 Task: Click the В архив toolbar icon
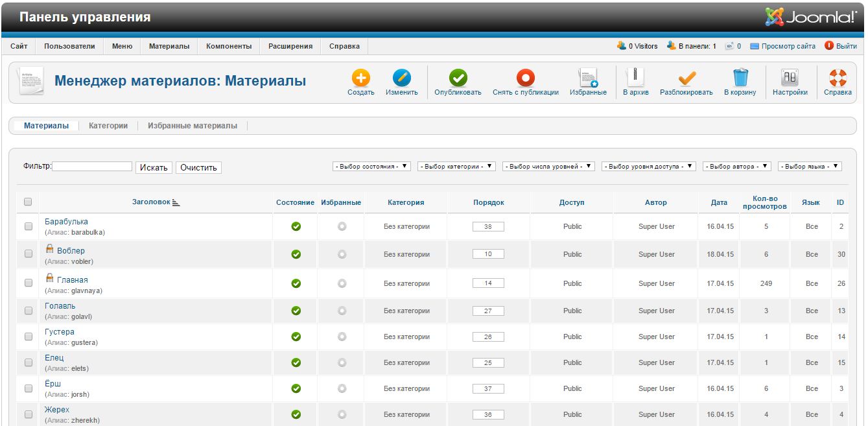(x=635, y=78)
